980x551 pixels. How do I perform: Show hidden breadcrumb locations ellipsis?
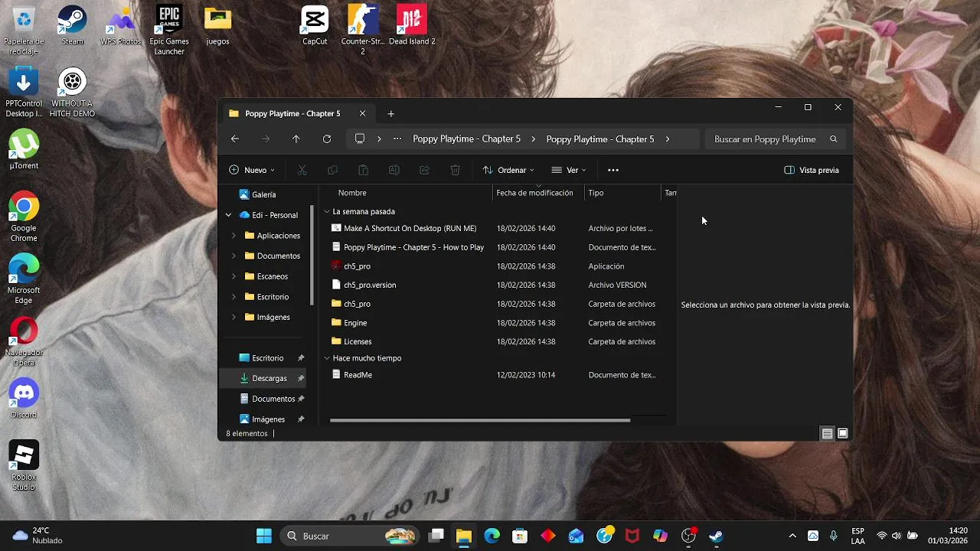coord(397,139)
